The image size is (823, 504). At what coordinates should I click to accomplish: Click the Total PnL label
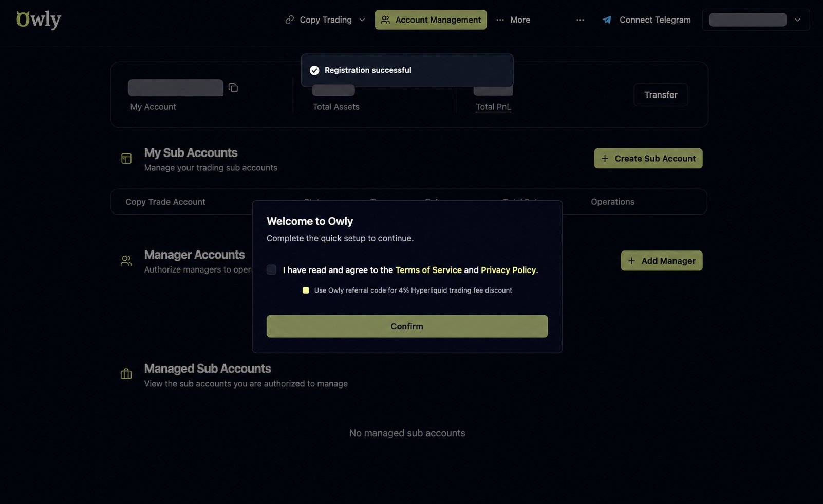click(x=493, y=107)
